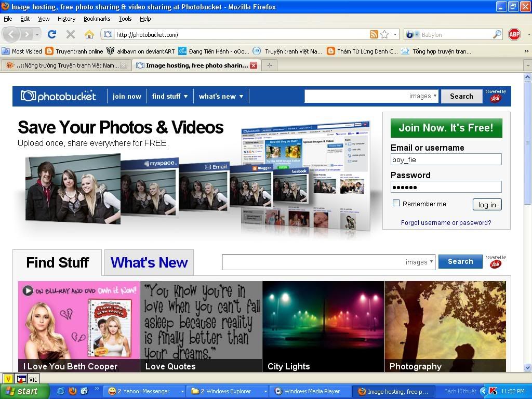Click the Ask logo in the header
This screenshot has height=399, width=532.
pos(495,98)
